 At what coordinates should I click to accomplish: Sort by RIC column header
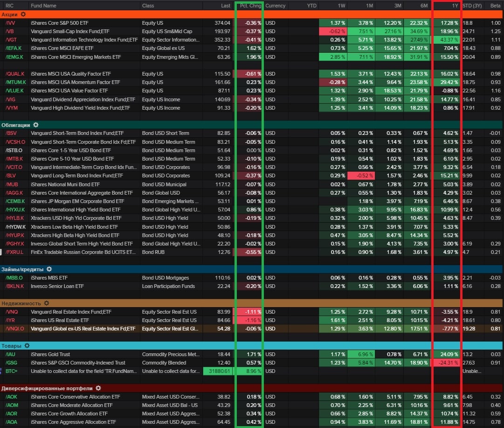pyautogui.click(x=10, y=6)
